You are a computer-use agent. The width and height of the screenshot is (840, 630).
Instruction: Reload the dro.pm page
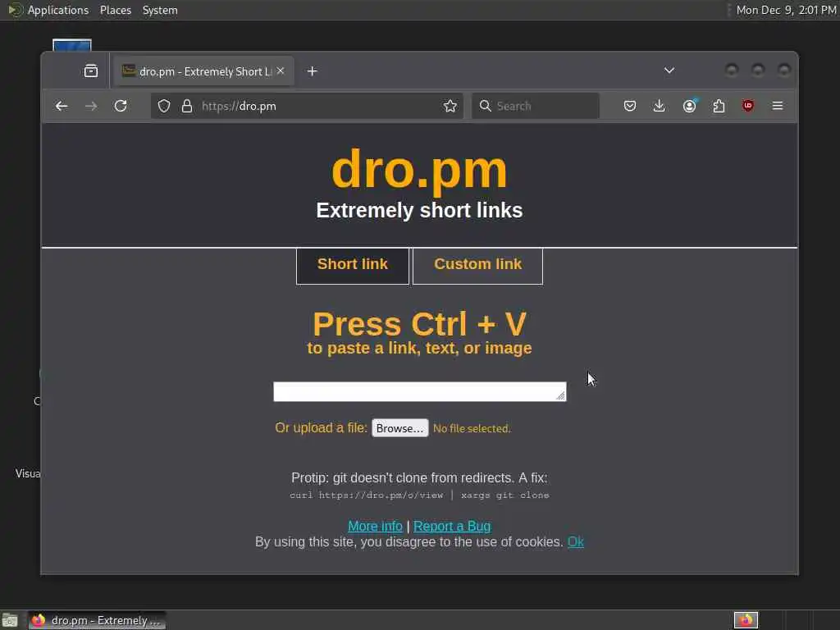[121, 106]
